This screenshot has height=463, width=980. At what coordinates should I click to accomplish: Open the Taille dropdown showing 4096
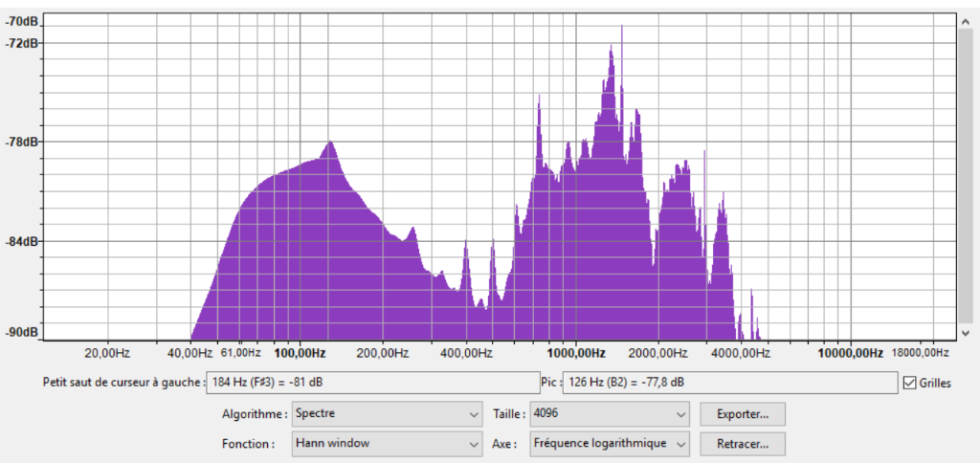[x=610, y=414]
